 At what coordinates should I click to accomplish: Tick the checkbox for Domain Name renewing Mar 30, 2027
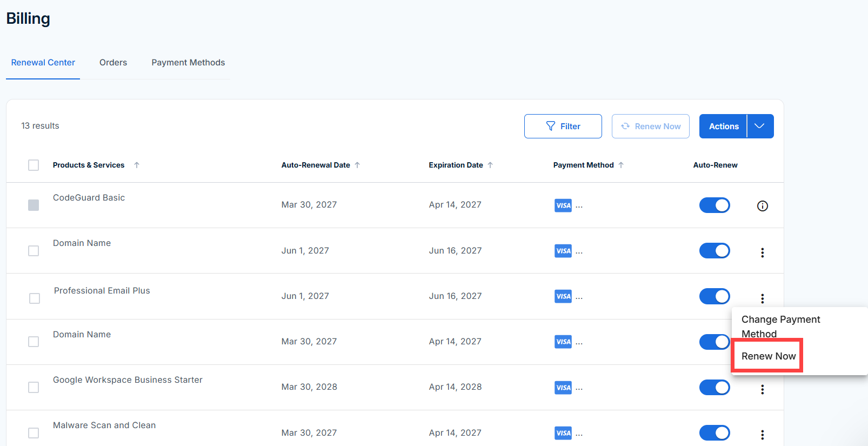point(34,342)
